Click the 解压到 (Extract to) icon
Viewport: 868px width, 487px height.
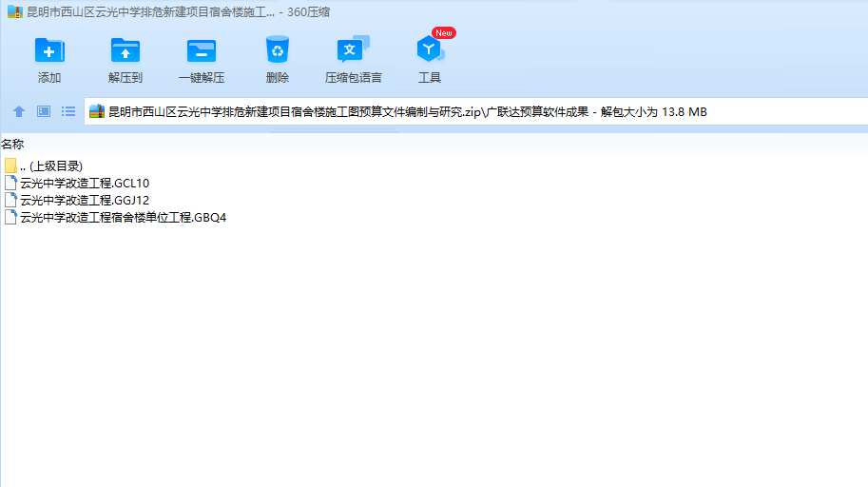[x=125, y=50]
